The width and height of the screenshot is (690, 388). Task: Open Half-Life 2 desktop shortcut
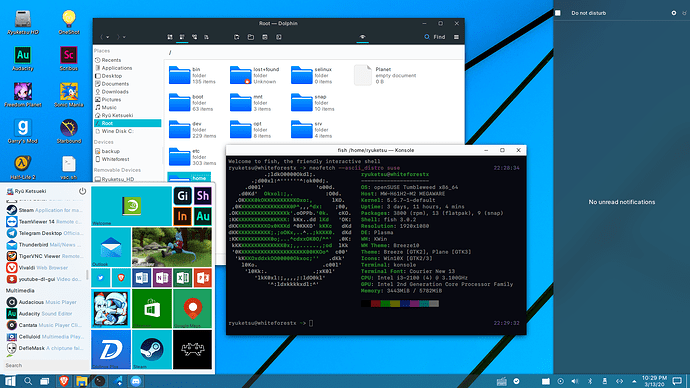pyautogui.click(x=22, y=167)
